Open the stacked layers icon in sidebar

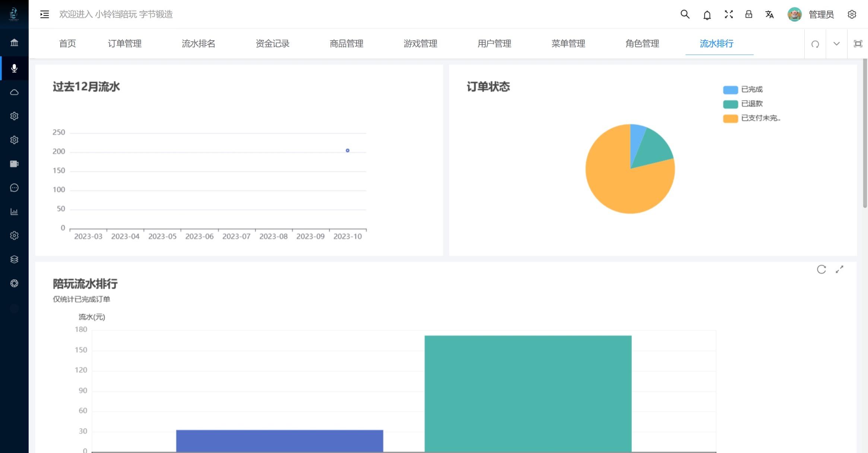click(x=14, y=259)
